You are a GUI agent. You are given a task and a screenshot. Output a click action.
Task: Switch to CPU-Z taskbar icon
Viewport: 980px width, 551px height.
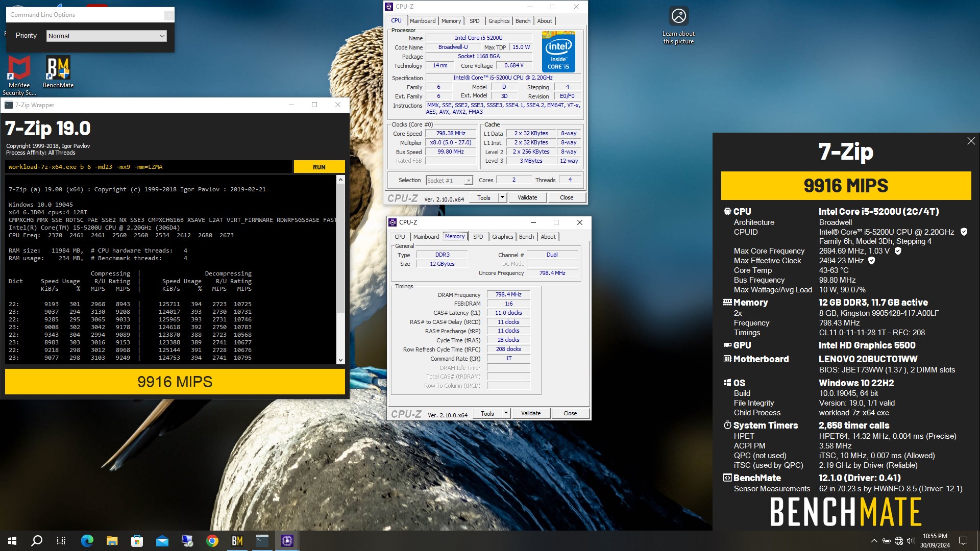pos(287,541)
